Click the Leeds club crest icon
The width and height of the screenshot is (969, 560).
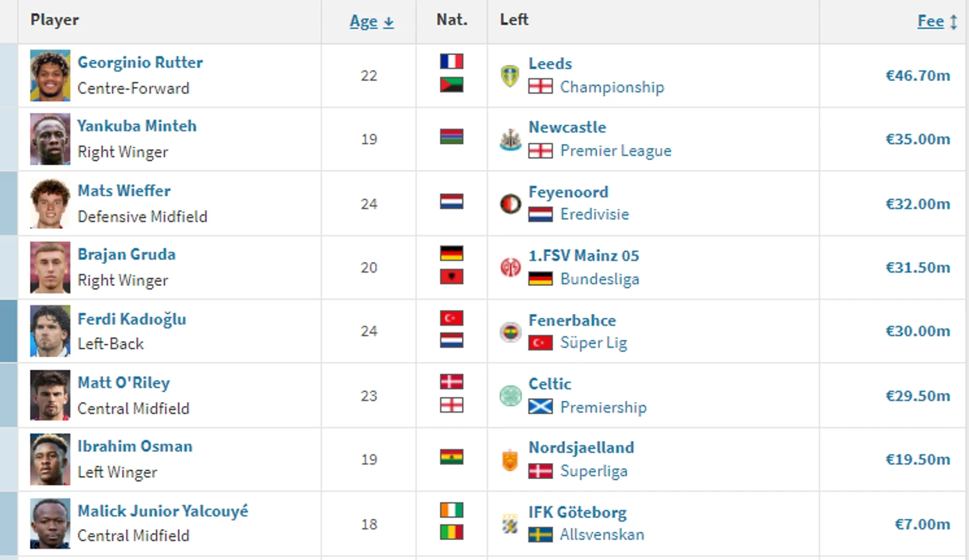(510, 76)
